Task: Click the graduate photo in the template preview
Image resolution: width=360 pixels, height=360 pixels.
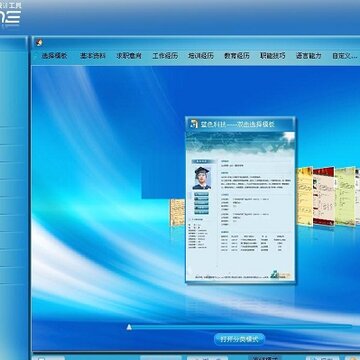Action: pyautogui.click(x=202, y=178)
